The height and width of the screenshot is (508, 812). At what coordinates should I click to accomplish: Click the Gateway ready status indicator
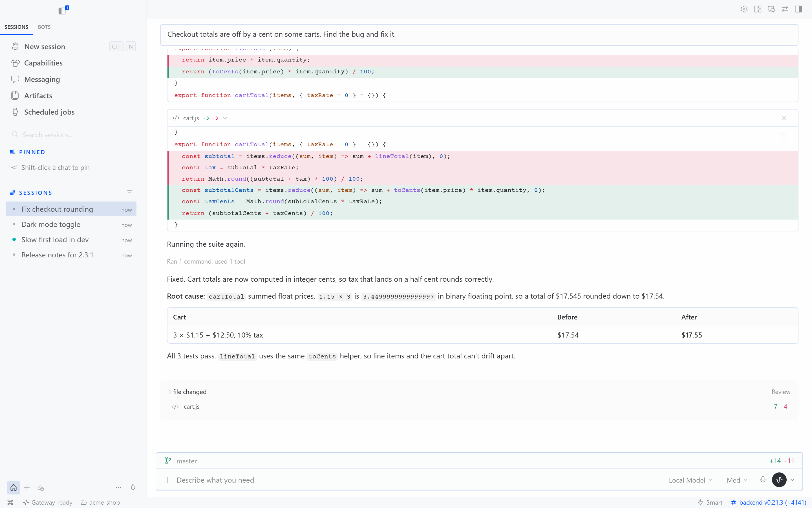48,502
